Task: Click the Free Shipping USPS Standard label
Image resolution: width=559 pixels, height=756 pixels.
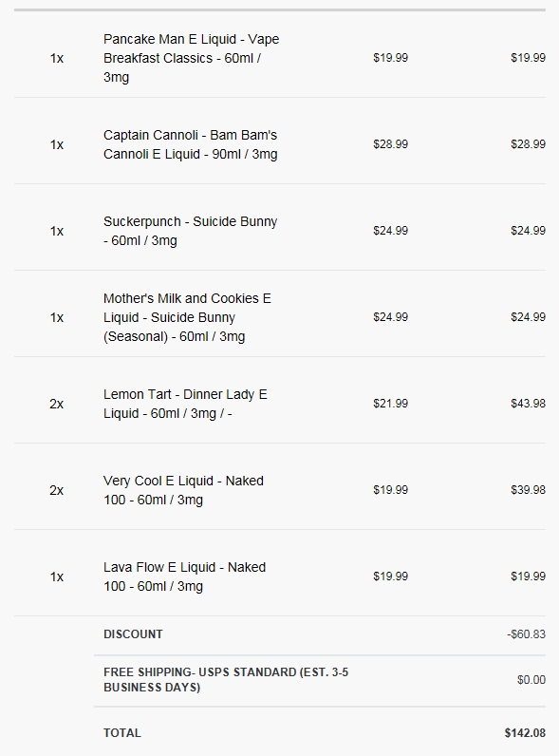Action: tap(226, 679)
